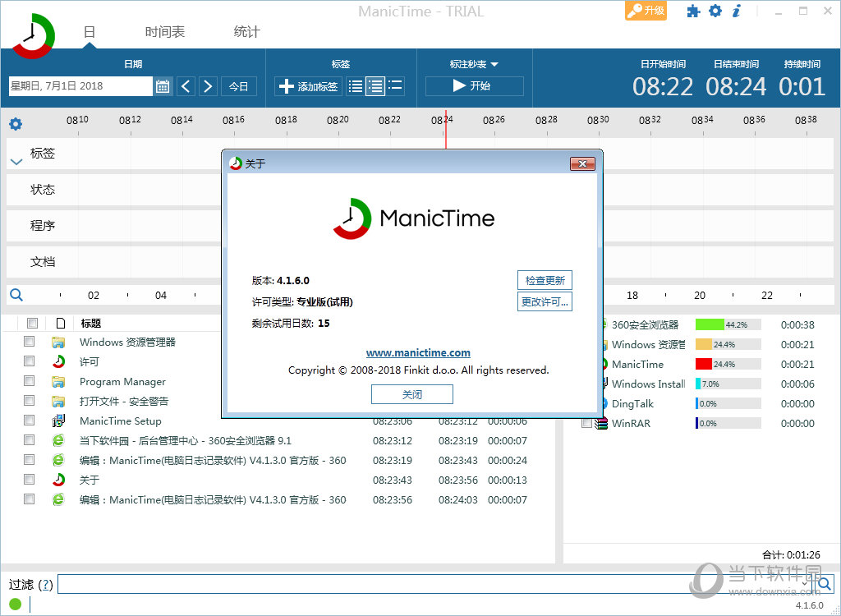This screenshot has height=616, width=841.
Task: Click the magnifier beside the hour ruler
Action: coord(16,295)
